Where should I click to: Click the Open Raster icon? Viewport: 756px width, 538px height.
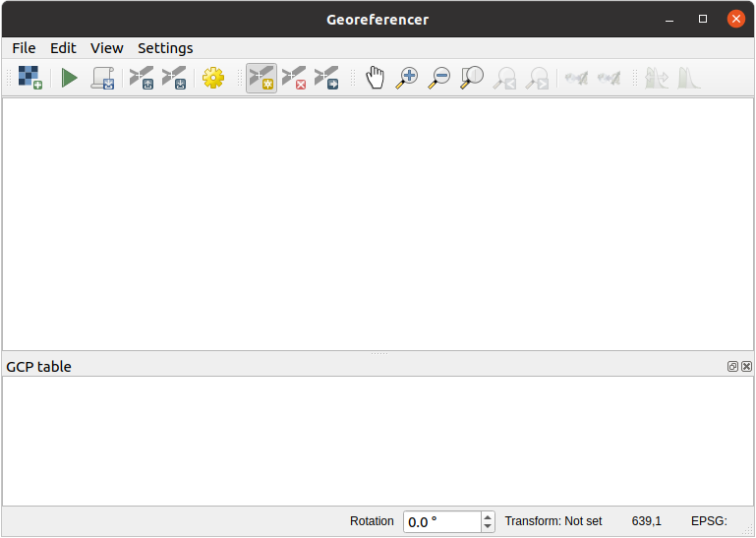point(29,78)
